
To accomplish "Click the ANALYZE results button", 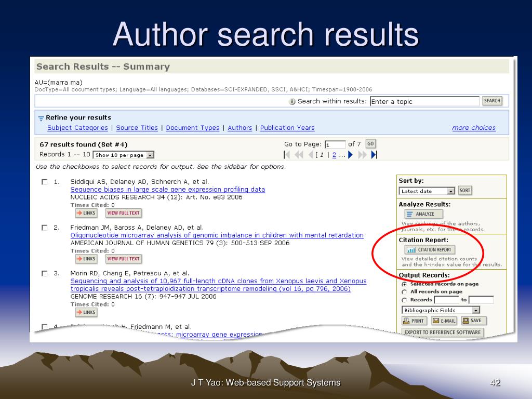I will click(424, 214).
